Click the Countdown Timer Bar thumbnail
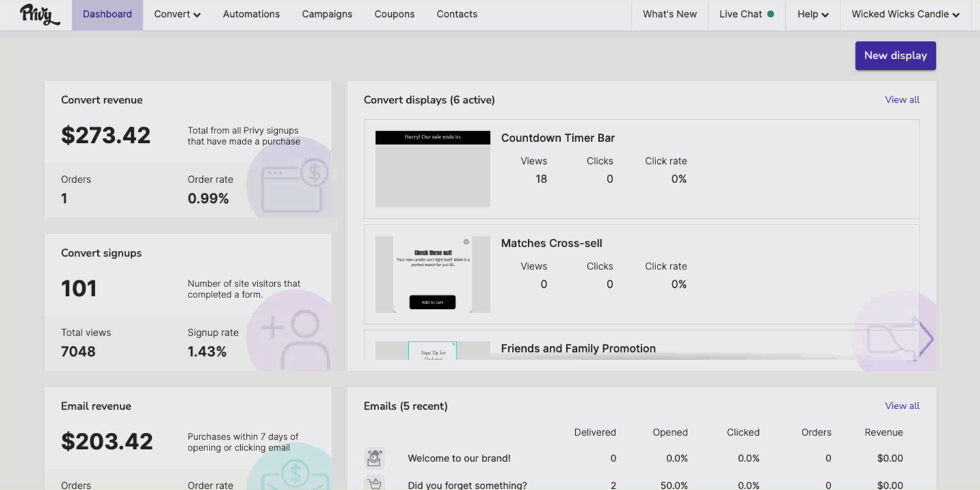 pyautogui.click(x=433, y=169)
